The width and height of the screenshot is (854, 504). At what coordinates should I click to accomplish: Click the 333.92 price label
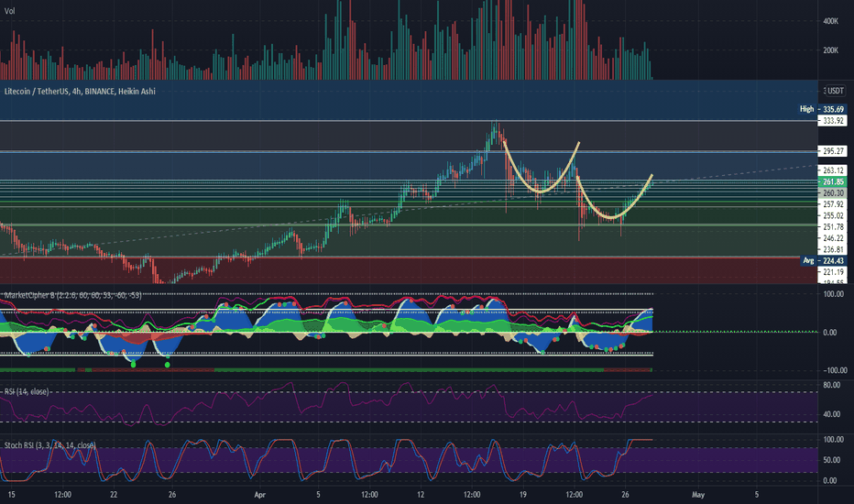833,120
